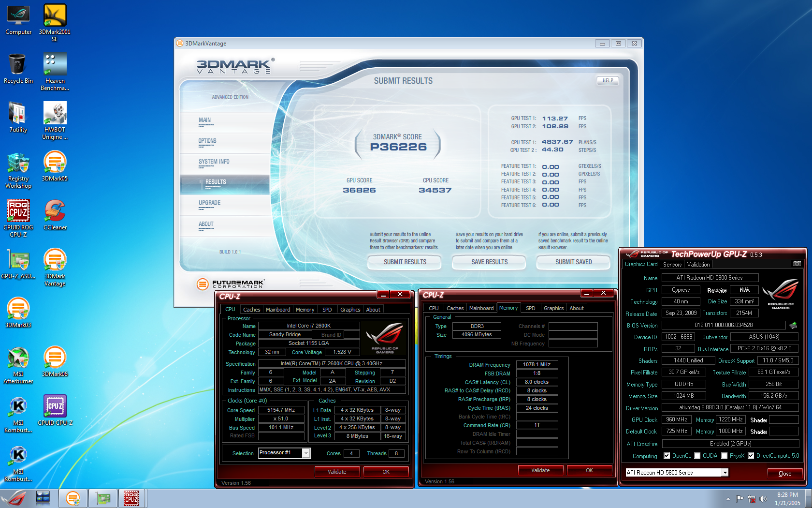
Task: Click the GPU Clock 960 MHz field
Action: 676,420
